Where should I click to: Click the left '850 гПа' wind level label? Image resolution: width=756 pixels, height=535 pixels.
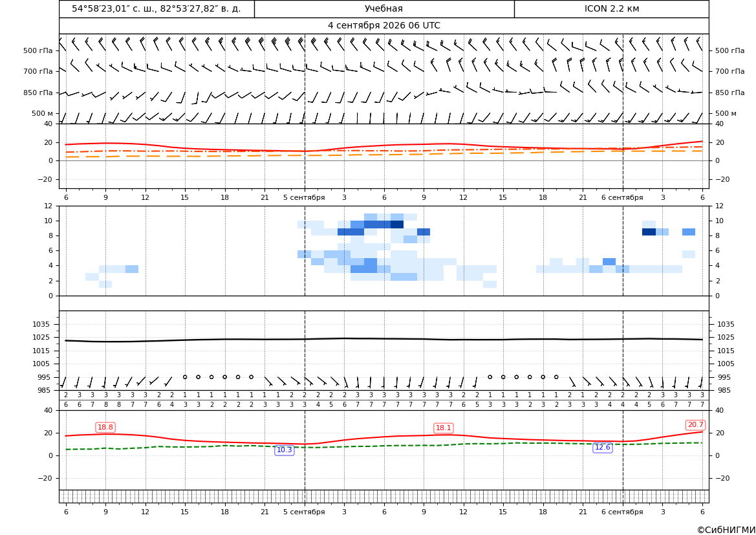[38, 93]
